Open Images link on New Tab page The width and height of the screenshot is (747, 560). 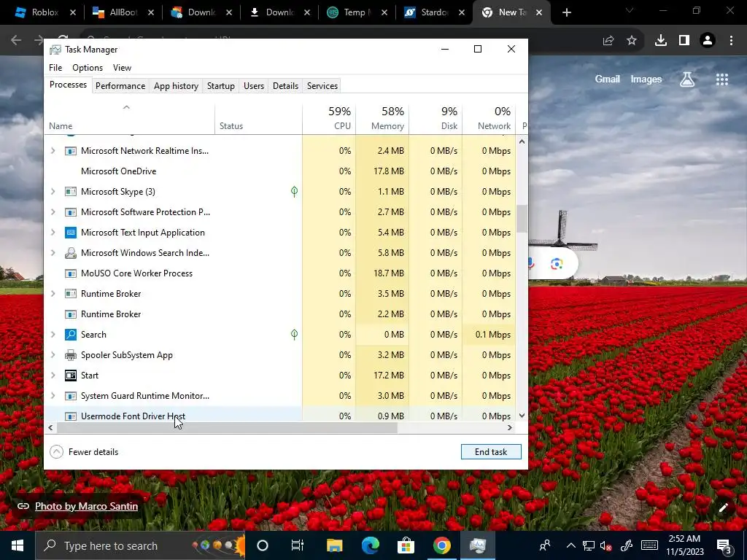coord(646,79)
